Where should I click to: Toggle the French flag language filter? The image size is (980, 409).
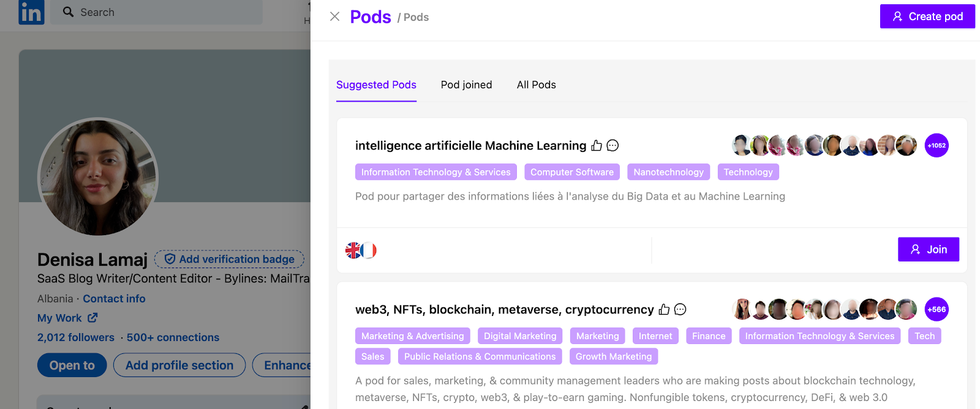369,250
